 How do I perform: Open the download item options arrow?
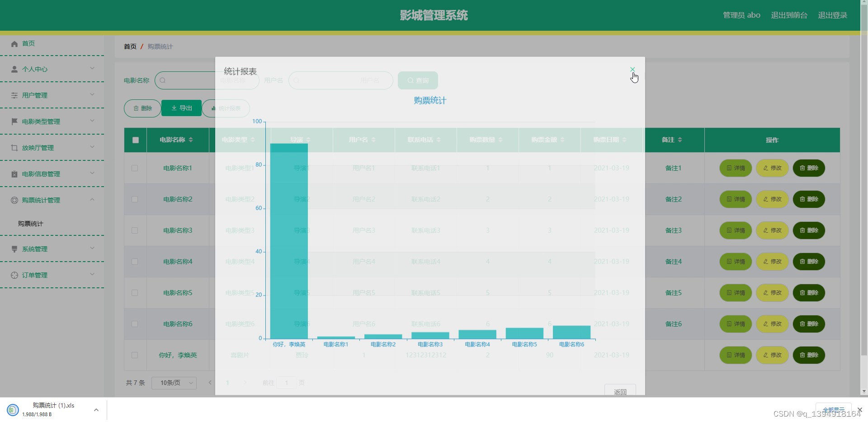[96, 410]
